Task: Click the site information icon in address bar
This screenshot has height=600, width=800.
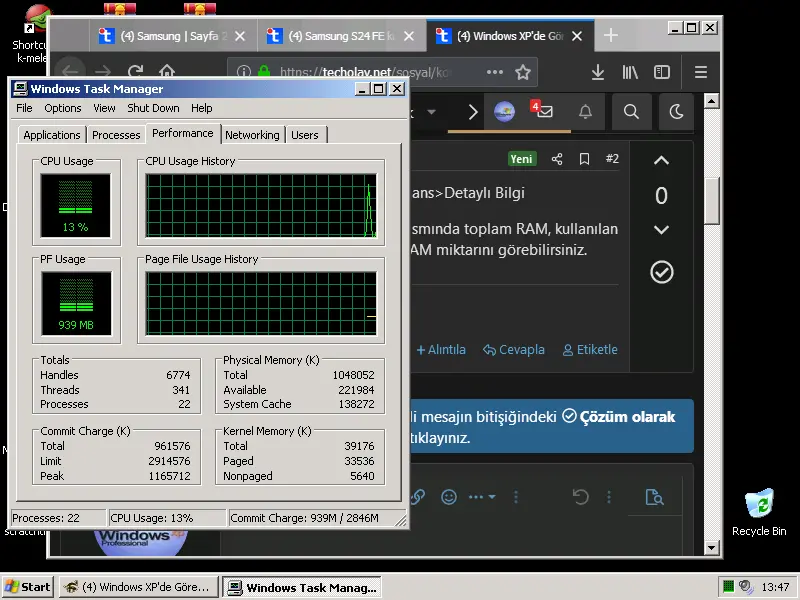Action: point(244,71)
